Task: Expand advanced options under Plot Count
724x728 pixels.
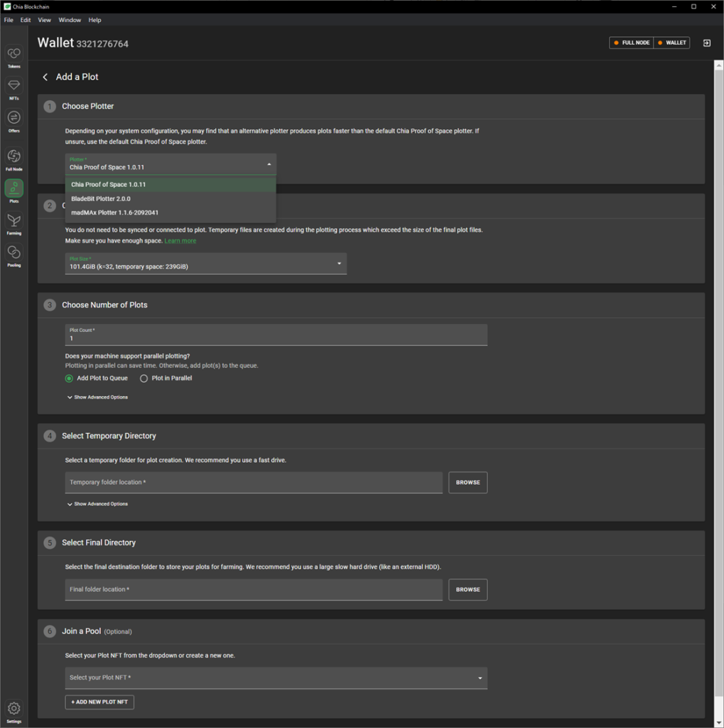Action: point(97,397)
